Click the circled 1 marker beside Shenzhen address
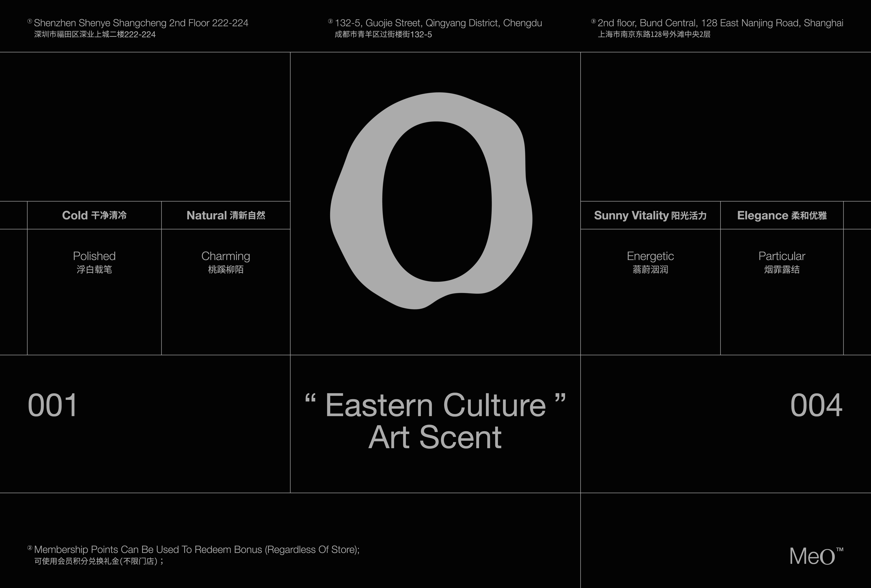871x588 pixels. click(x=30, y=22)
